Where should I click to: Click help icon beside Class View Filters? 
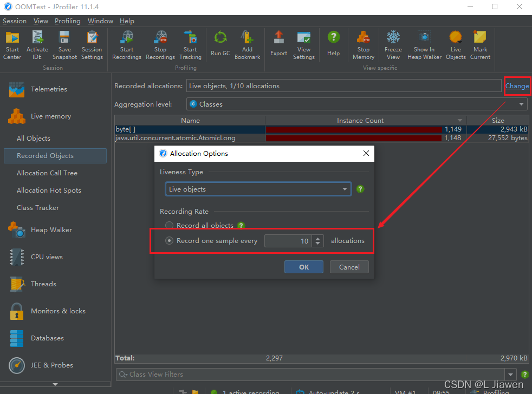click(524, 375)
